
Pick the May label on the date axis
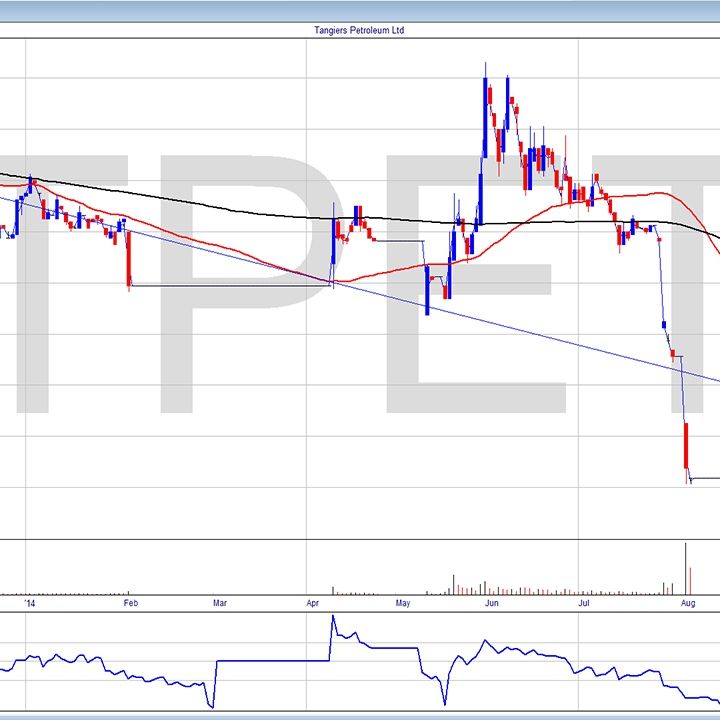[x=403, y=604]
